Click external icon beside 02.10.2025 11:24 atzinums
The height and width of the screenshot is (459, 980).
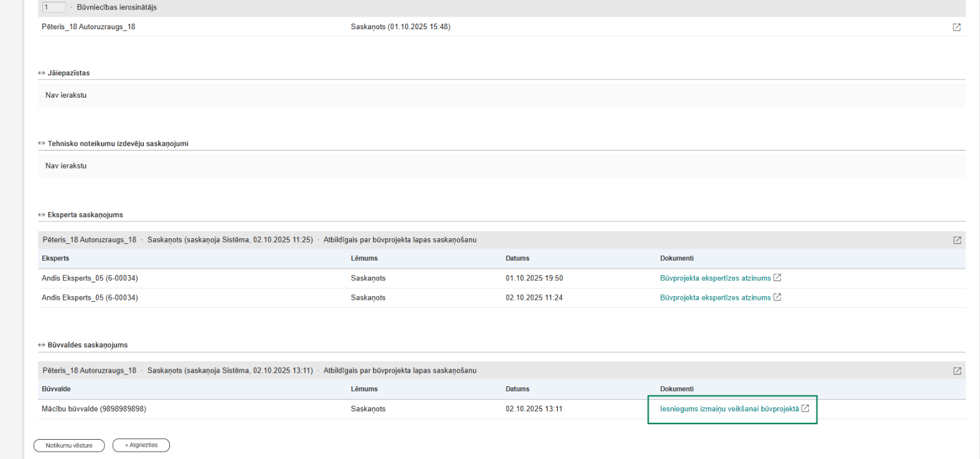[x=777, y=297]
